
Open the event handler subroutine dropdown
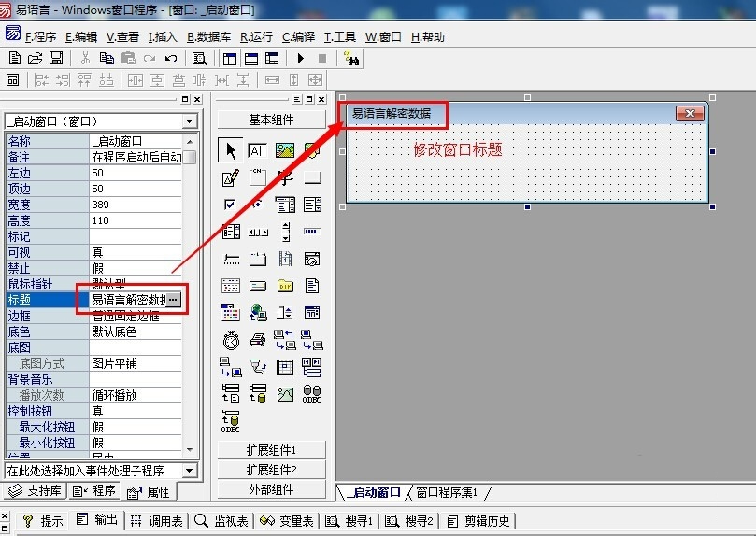click(x=190, y=470)
